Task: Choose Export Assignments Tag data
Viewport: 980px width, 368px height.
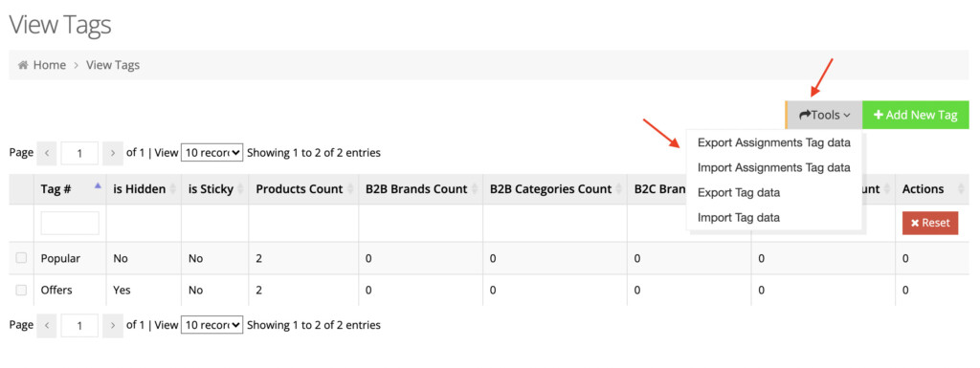Action: pyautogui.click(x=773, y=142)
